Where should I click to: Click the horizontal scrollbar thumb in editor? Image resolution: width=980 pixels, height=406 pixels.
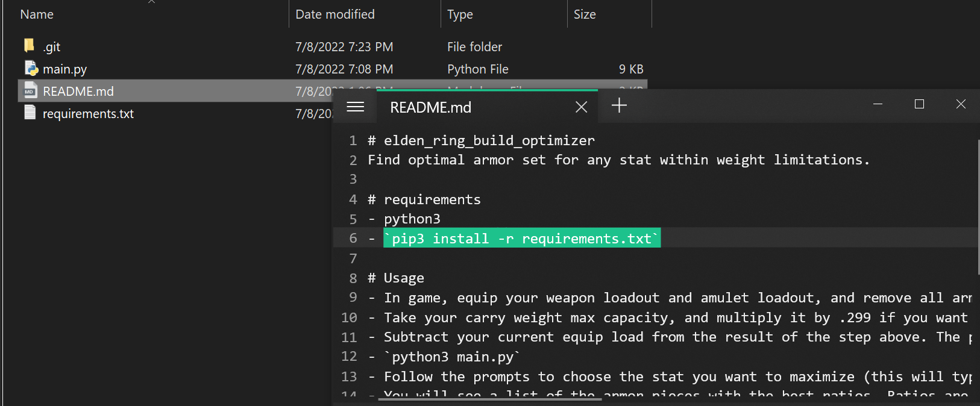(x=490, y=398)
